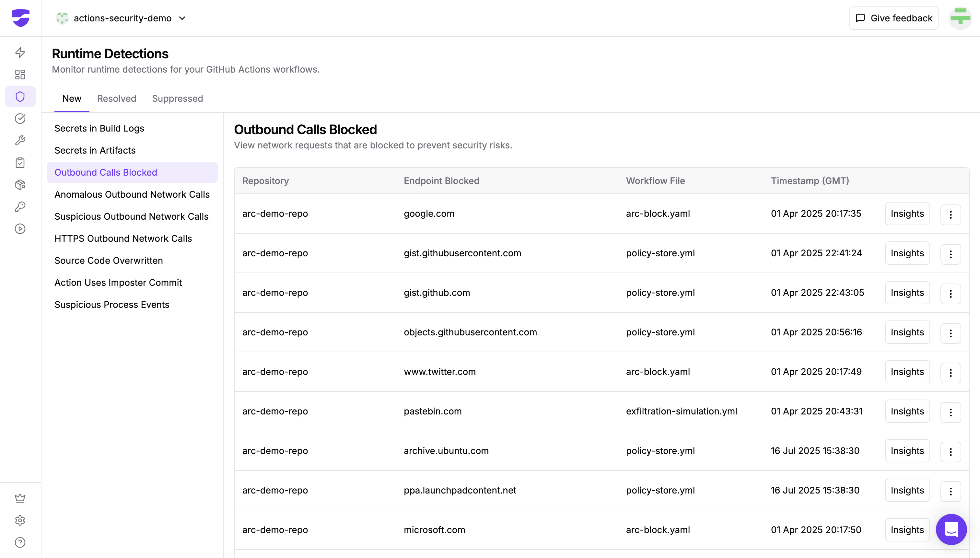
Task: Open kebab menu for pastebin.com row
Action: click(950, 413)
